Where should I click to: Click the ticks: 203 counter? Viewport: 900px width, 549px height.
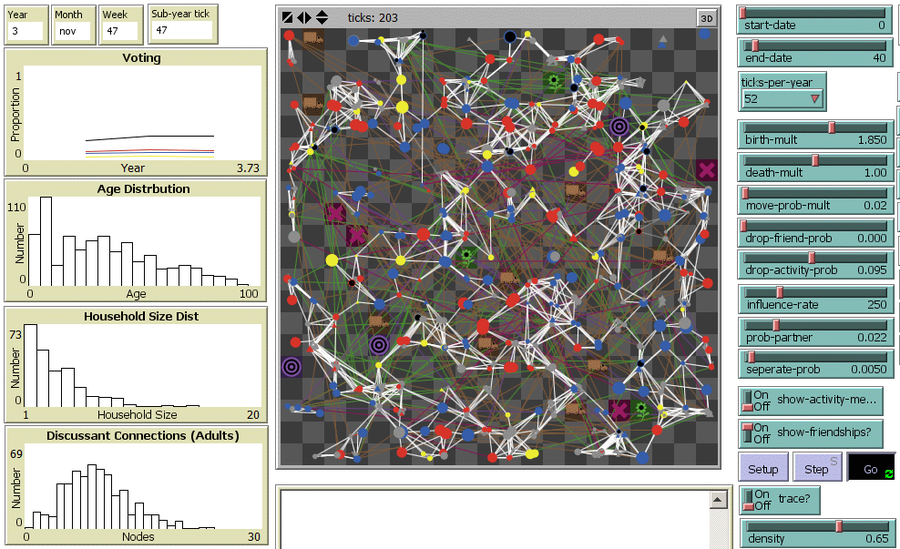[373, 18]
